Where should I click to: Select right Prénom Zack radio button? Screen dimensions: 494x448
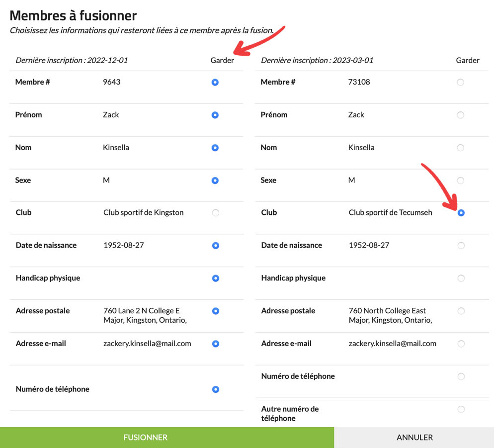[460, 115]
